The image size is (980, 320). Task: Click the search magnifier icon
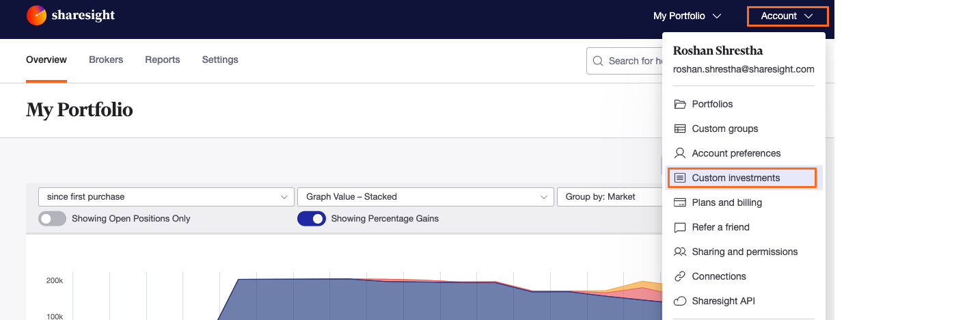(598, 61)
